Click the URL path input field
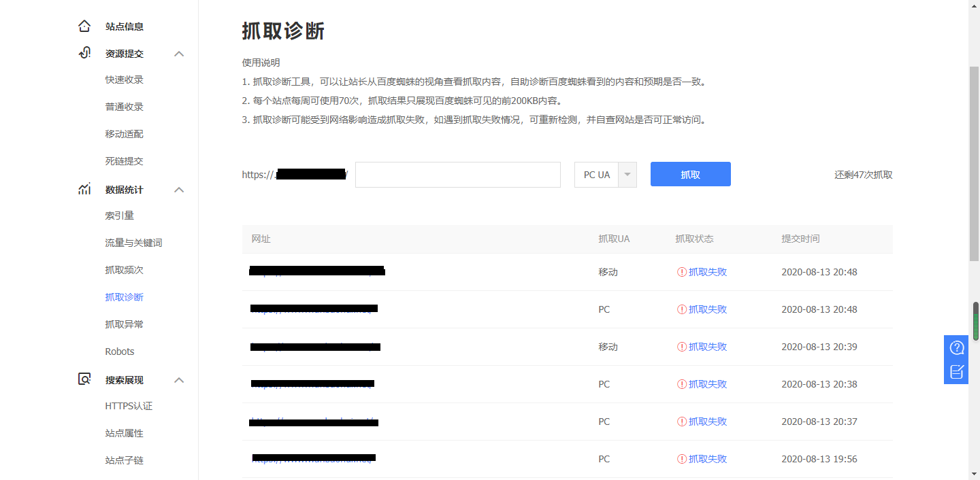The width and height of the screenshot is (980, 480). coord(458,175)
